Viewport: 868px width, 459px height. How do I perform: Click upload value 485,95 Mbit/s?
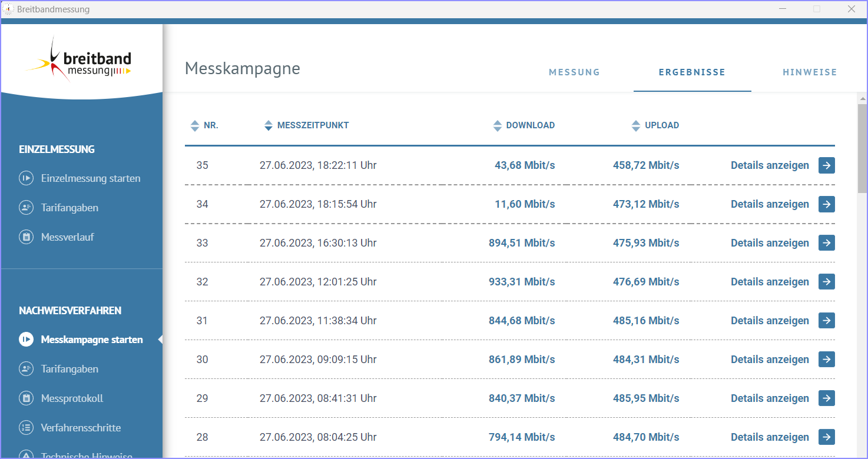[646, 398]
